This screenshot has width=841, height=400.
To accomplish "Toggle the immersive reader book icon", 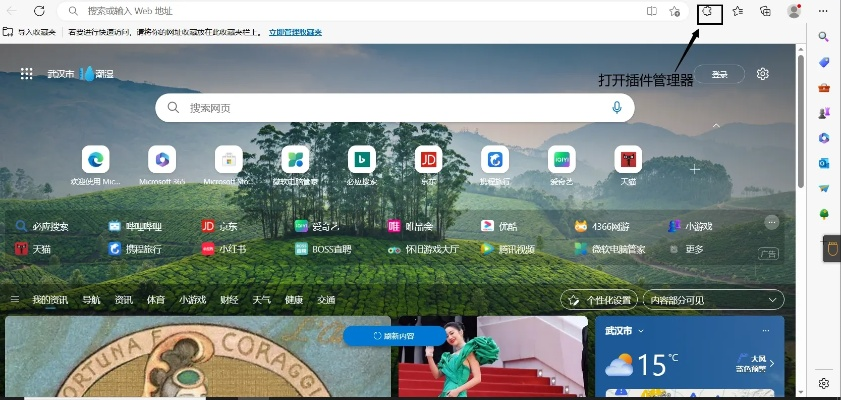I will coord(652,11).
